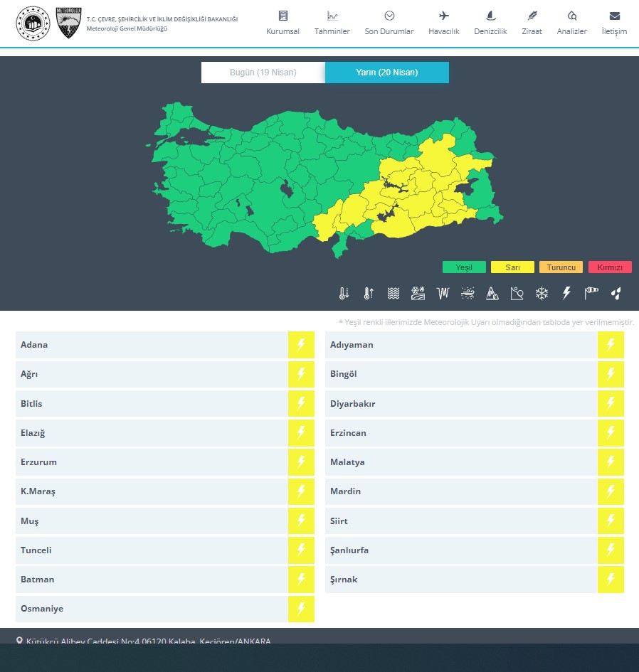Select the fog warning wavy lines icon
639x672 pixels.
coord(393,293)
